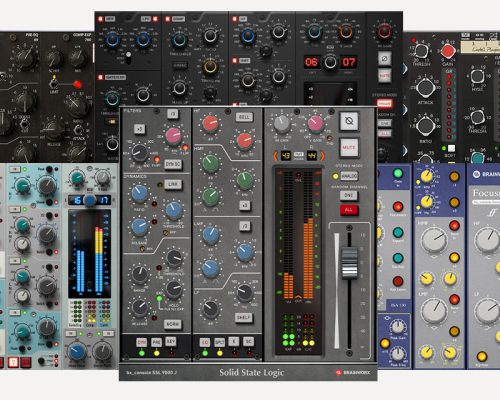
Task: Click the left orange channel arrow
Action: click(x=276, y=155)
